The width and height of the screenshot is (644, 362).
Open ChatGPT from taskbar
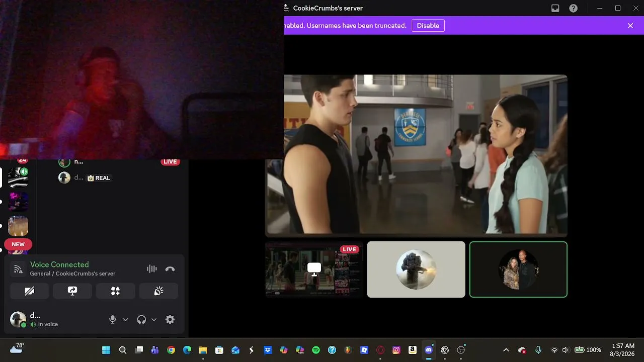pos(445,350)
